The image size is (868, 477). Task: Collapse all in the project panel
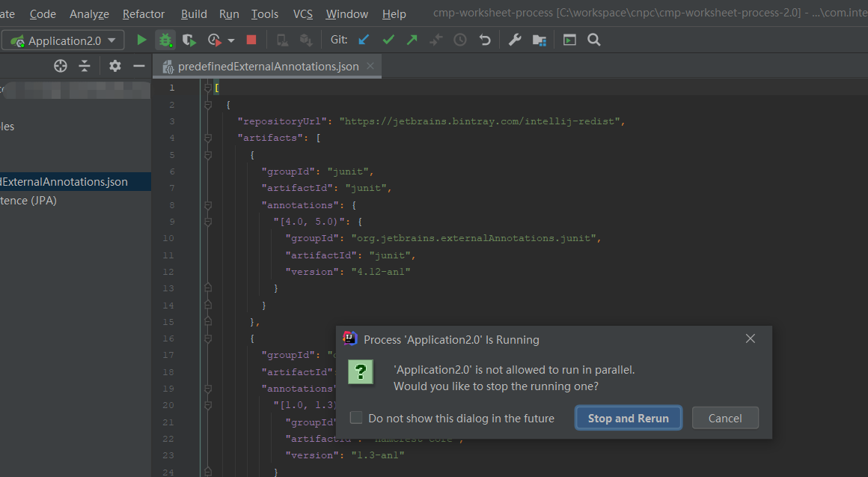(x=84, y=67)
